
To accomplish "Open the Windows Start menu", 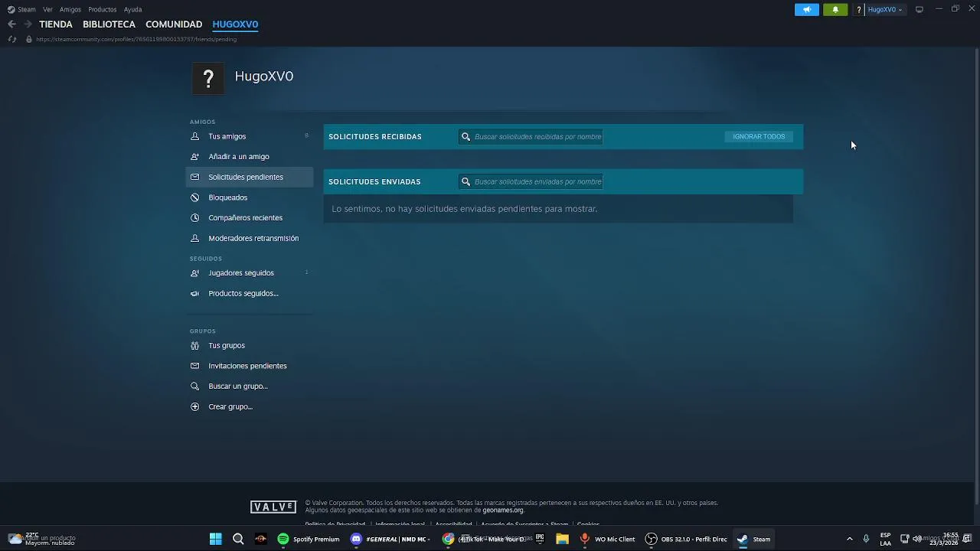I will [x=216, y=539].
